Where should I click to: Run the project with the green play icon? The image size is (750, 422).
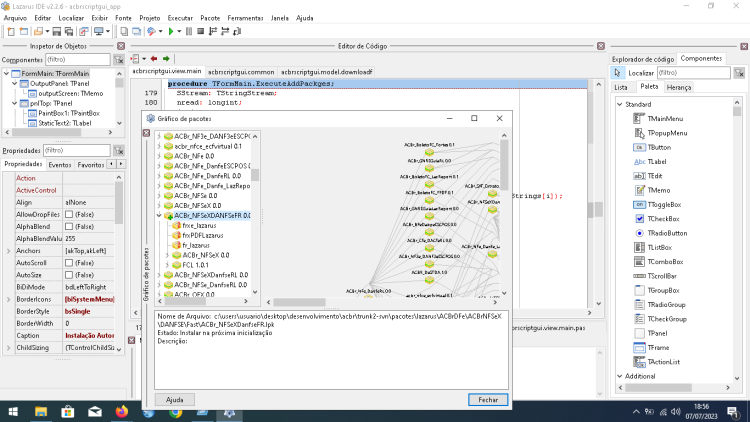tap(171, 32)
